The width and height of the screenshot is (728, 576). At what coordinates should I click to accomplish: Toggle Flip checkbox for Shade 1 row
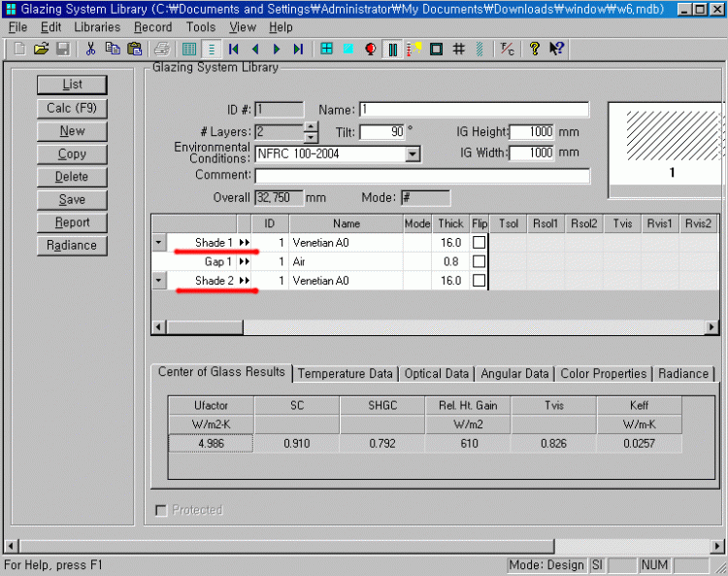tap(479, 243)
